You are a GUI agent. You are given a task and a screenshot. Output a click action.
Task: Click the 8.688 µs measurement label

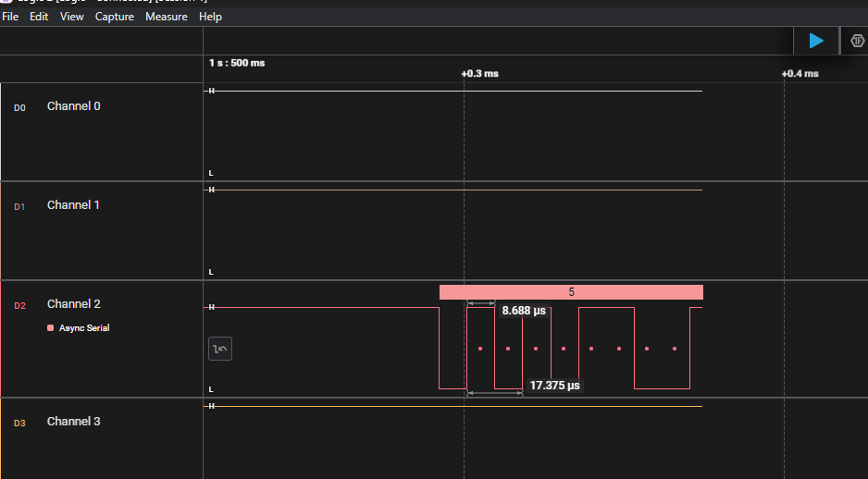click(524, 312)
